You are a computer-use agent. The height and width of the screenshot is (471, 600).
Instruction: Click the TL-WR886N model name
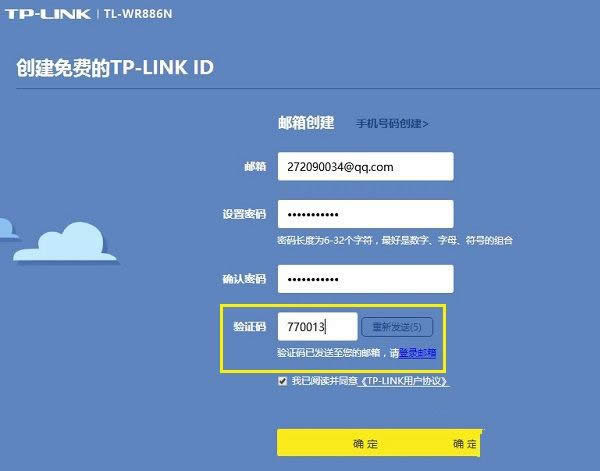click(x=140, y=15)
